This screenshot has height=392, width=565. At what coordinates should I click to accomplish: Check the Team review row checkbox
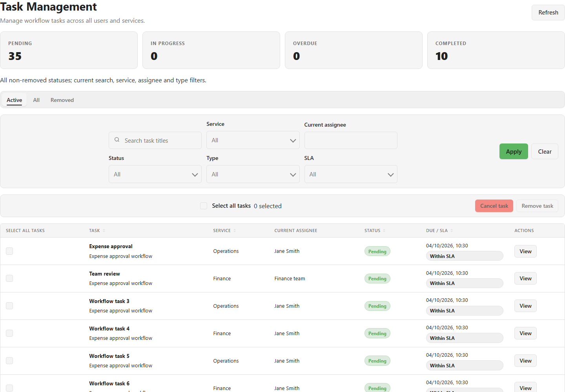click(x=9, y=278)
